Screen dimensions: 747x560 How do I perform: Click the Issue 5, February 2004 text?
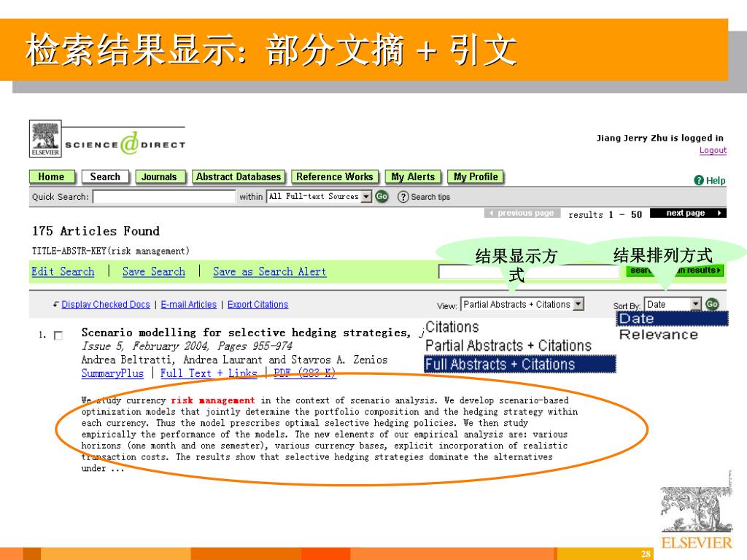(187, 346)
